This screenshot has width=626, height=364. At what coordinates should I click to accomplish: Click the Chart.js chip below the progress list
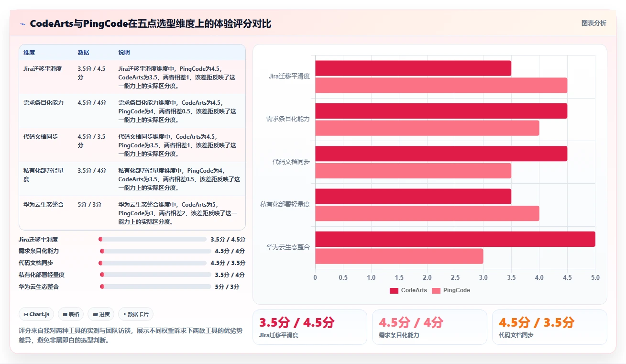(x=36, y=314)
